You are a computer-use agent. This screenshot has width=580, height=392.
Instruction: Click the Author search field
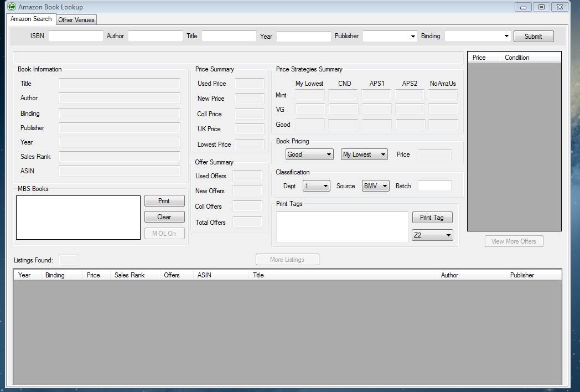tap(156, 36)
